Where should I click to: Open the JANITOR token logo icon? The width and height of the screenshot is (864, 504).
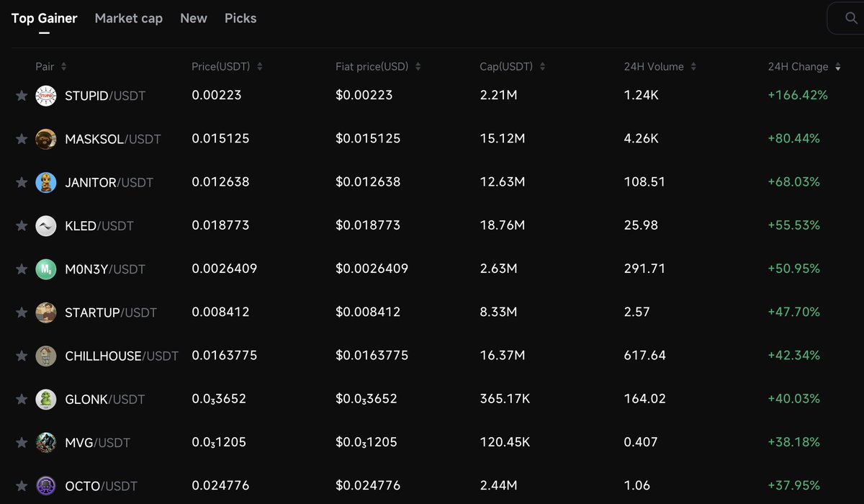click(x=46, y=182)
